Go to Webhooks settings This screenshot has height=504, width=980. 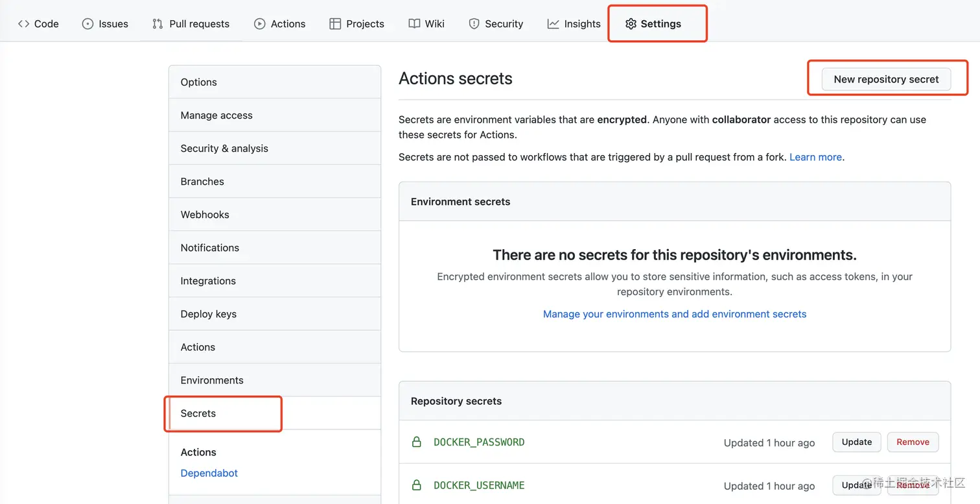[205, 215]
